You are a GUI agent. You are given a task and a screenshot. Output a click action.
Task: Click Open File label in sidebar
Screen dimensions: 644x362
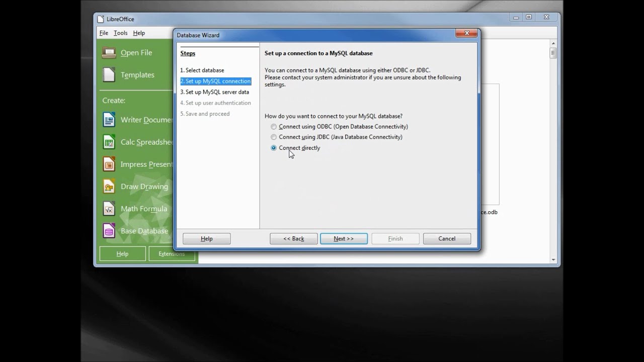tap(136, 52)
